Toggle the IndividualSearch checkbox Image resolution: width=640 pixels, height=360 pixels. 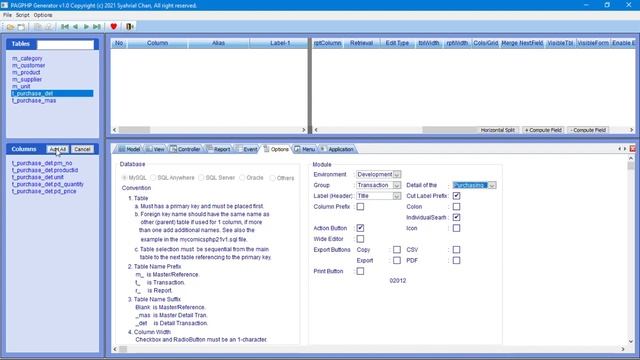coord(456,218)
